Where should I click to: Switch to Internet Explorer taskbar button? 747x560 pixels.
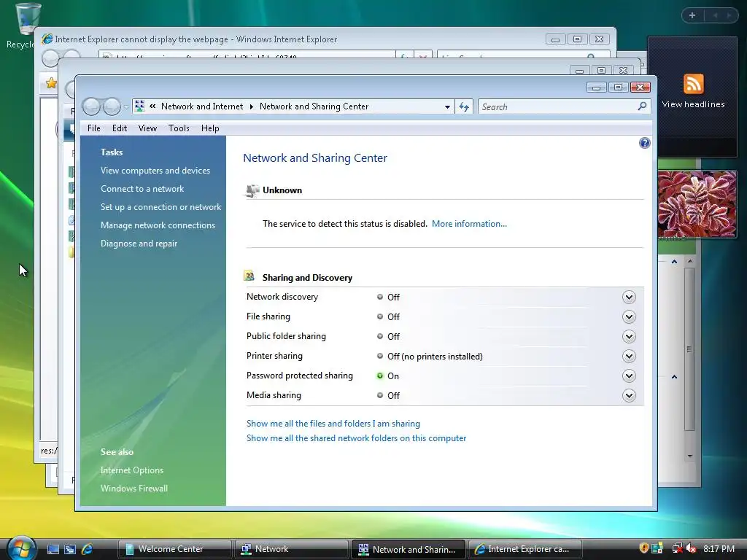(525, 549)
